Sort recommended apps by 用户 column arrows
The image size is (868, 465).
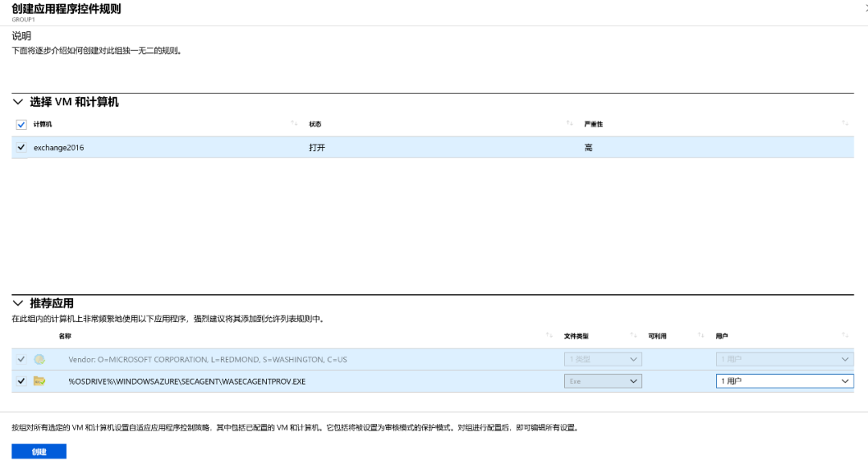tap(845, 336)
